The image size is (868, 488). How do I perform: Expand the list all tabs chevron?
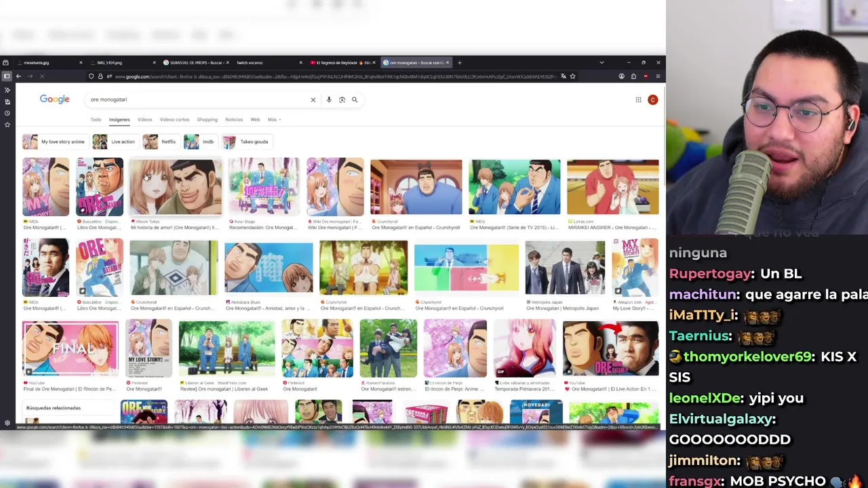601,62
